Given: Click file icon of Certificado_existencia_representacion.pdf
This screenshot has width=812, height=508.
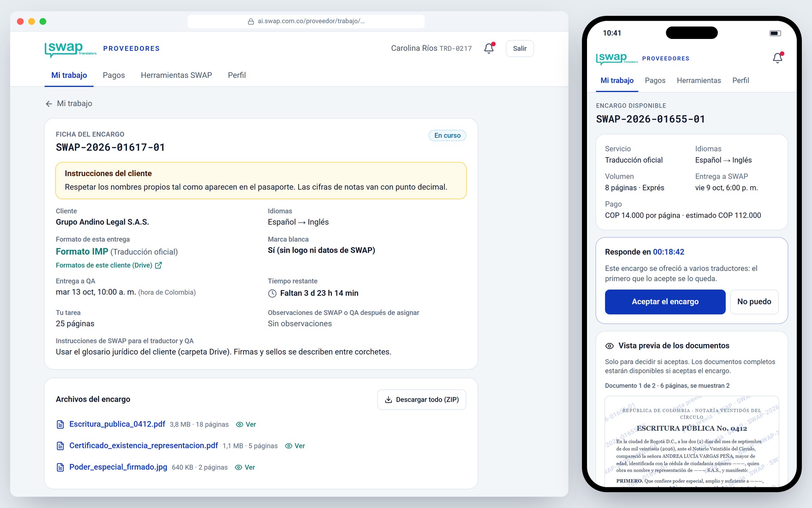Looking at the screenshot, I should pyautogui.click(x=60, y=446).
